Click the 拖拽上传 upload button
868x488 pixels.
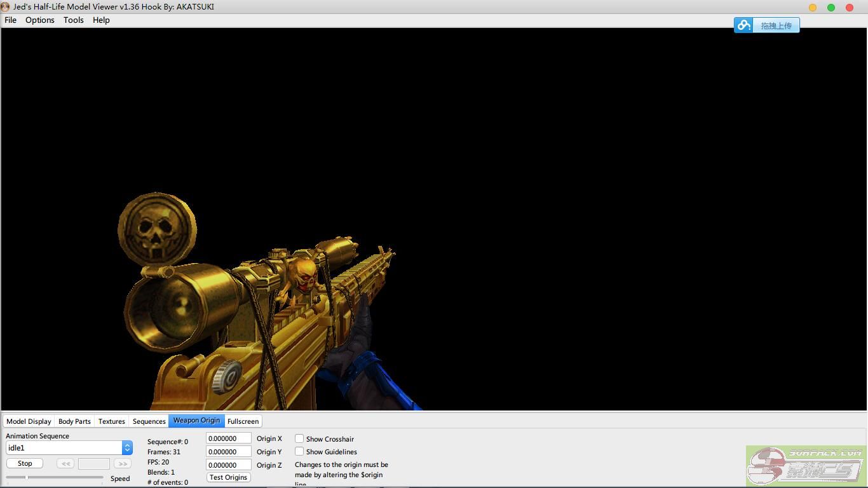(776, 25)
